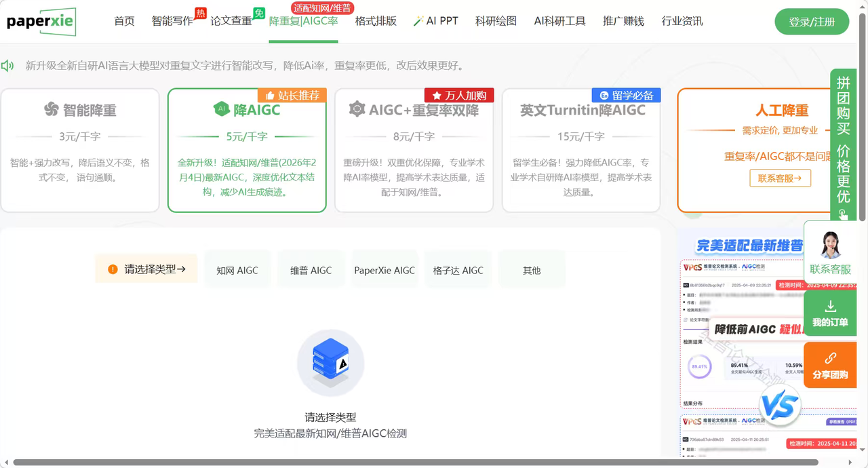
Task: Click the 我的订单 download icon
Action: [x=831, y=306]
